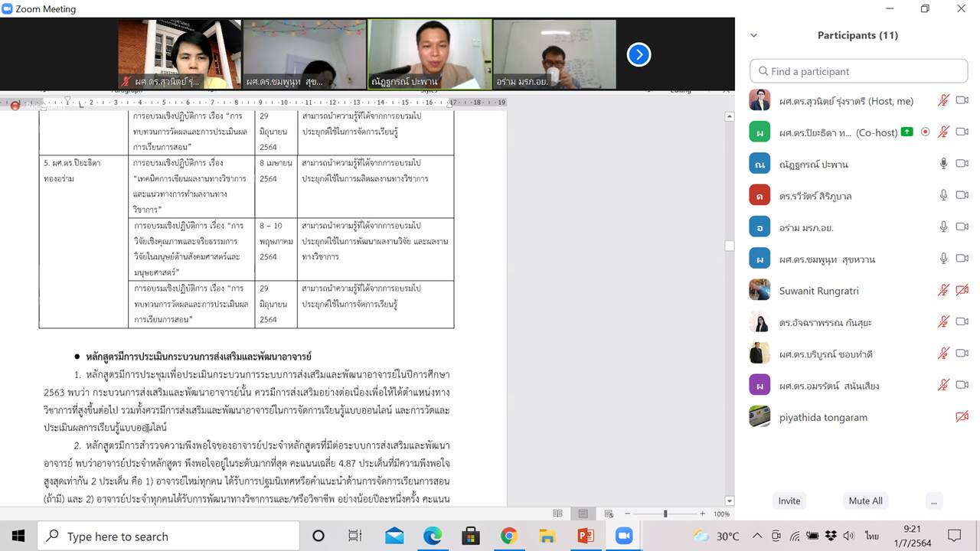
Task: Switch to PowerPoint on taskbar
Action: point(586,536)
